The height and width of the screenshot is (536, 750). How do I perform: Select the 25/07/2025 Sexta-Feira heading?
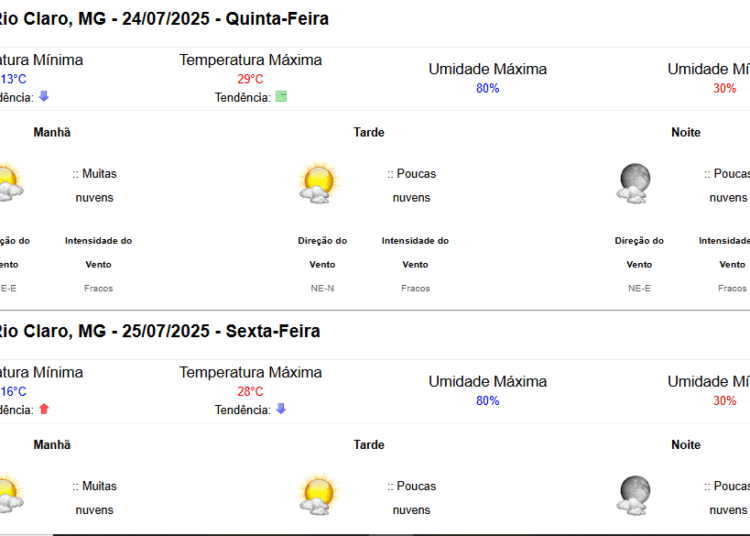(158, 331)
